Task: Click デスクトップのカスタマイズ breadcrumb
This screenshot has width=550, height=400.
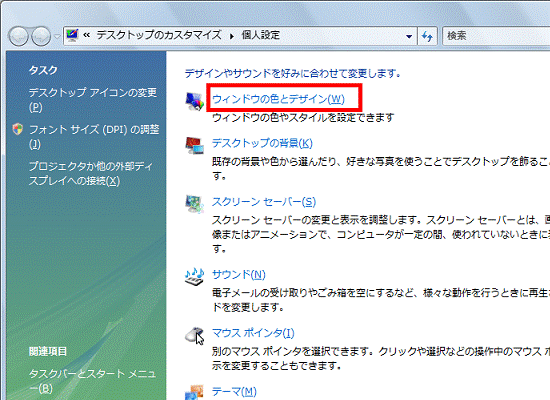Action: tap(159, 35)
